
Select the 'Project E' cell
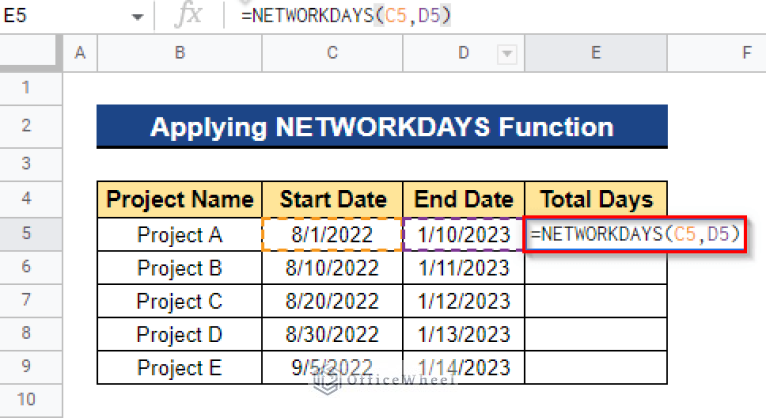180,367
